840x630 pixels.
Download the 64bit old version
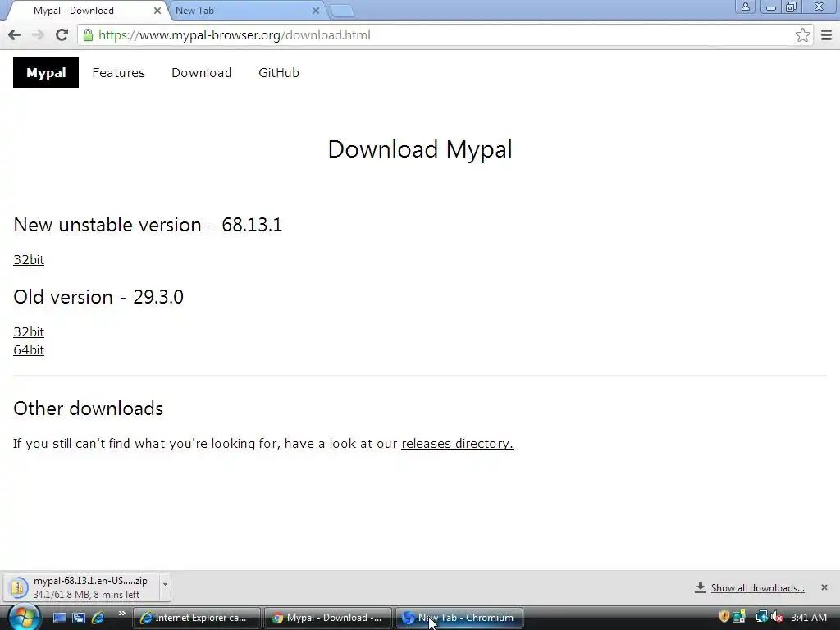coord(29,350)
